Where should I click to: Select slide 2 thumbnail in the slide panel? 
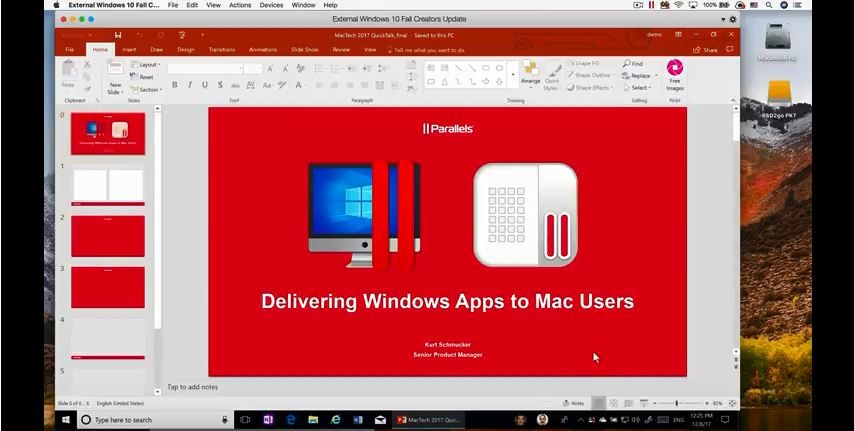tap(108, 236)
